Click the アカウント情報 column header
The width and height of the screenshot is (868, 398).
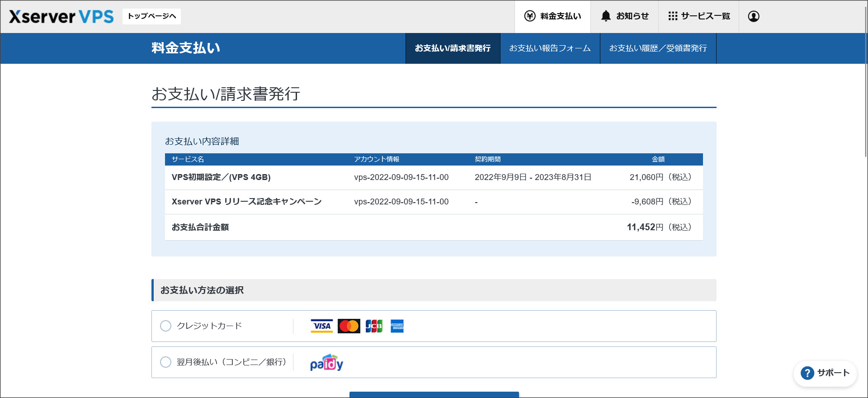377,159
